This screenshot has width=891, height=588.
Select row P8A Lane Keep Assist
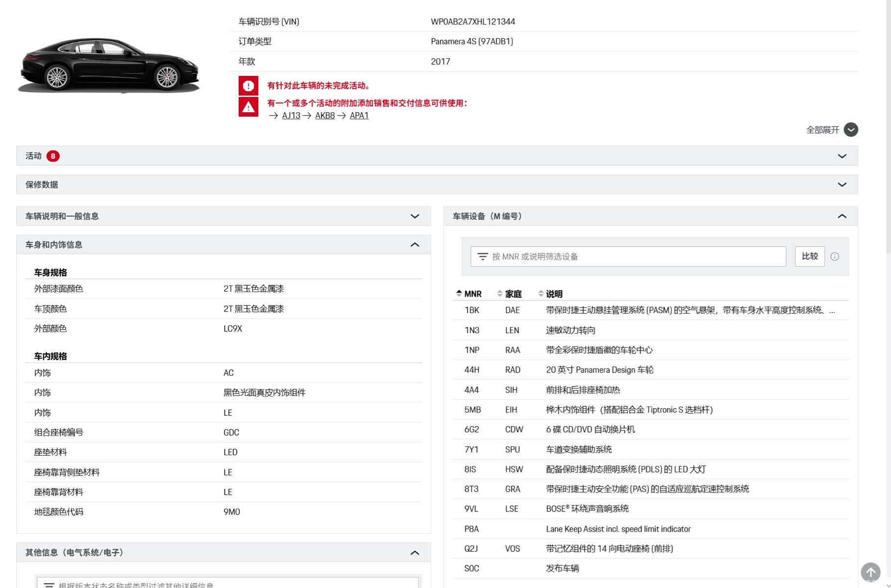pyautogui.click(x=651, y=529)
